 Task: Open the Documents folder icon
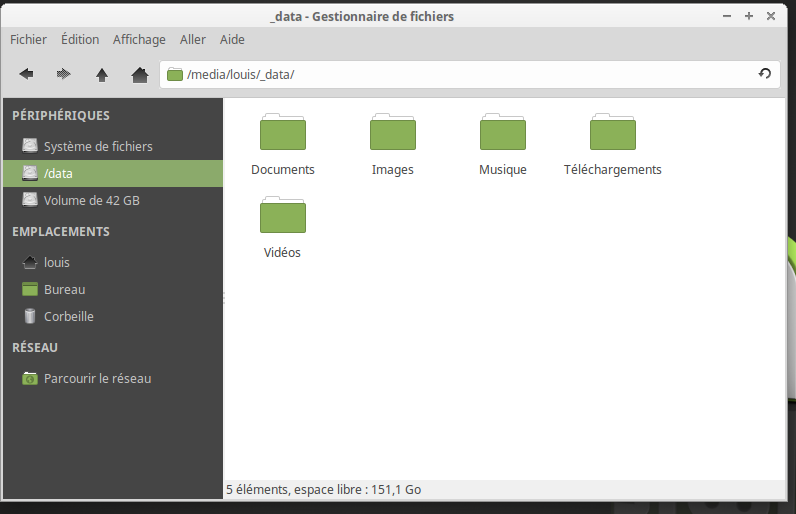pyautogui.click(x=283, y=132)
